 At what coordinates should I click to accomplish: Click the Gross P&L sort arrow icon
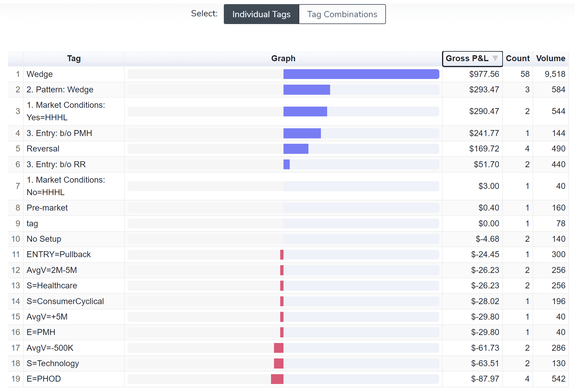[495, 58]
